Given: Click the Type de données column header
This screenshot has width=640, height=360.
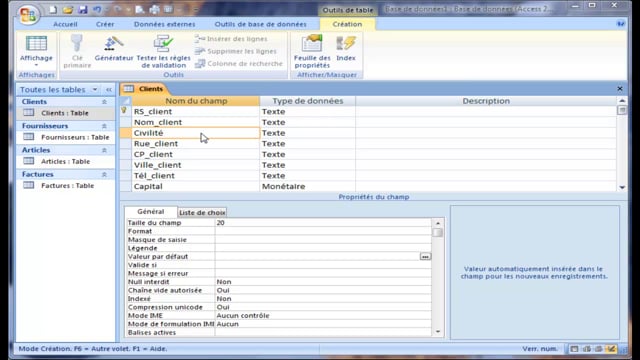Looking at the screenshot, I should point(308,101).
